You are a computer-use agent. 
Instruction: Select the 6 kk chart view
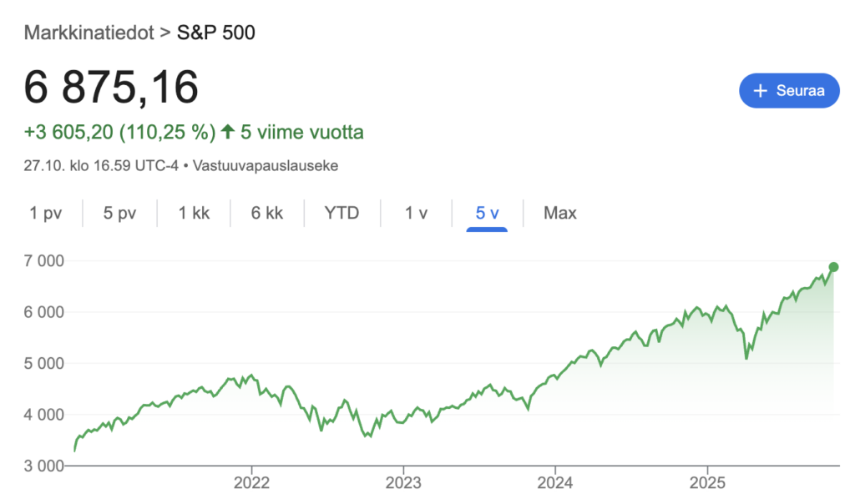[x=266, y=213]
